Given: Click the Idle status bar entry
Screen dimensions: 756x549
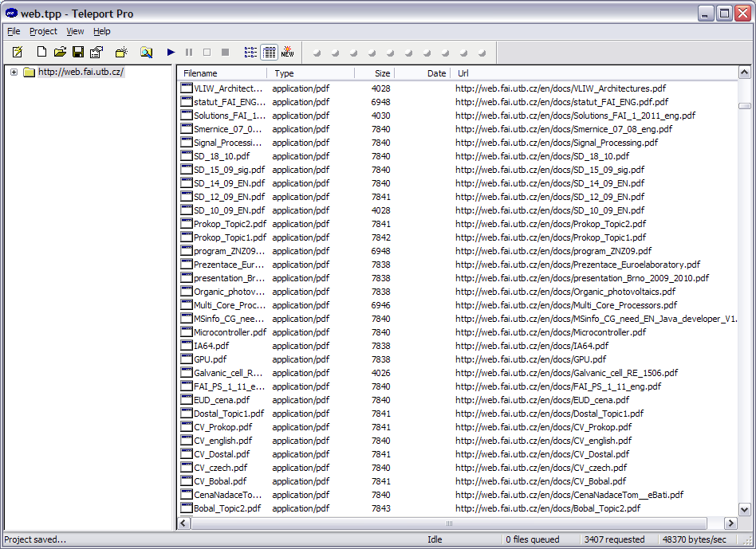Looking at the screenshot, I should [x=435, y=539].
